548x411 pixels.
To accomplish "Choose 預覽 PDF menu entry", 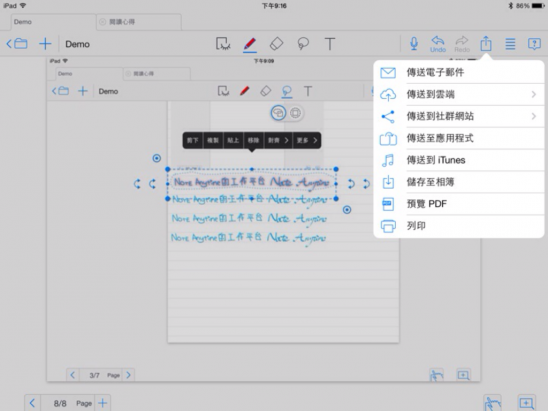I will pos(459,204).
